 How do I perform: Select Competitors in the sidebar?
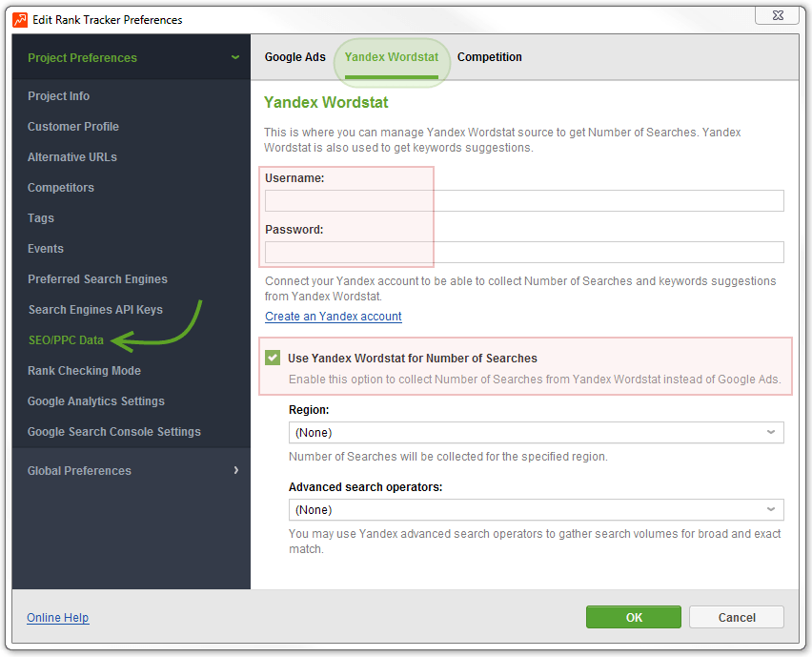click(61, 188)
